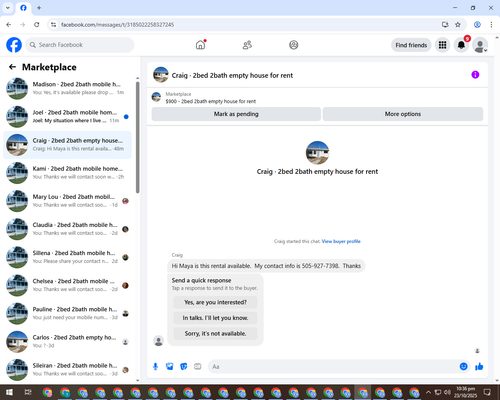Image resolution: width=500 pixels, height=400 pixels.
Task: Open Sileiran's conversation
Action: [67, 370]
